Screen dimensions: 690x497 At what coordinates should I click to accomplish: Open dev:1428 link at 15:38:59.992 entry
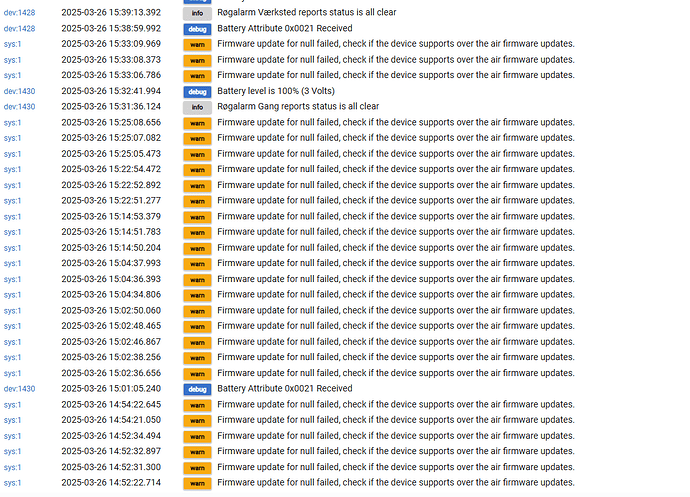point(19,29)
